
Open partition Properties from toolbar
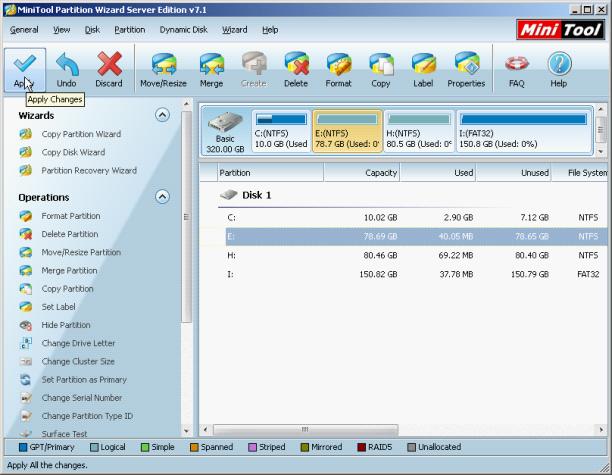(466, 64)
